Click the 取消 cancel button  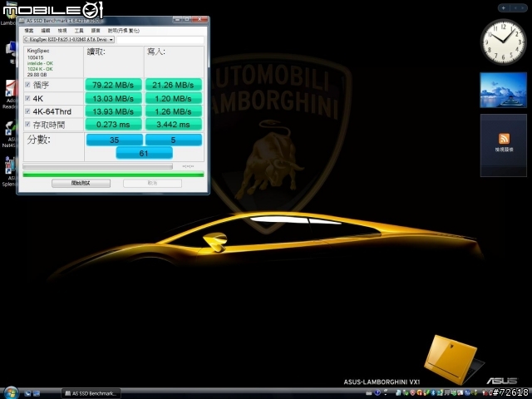[152, 183]
